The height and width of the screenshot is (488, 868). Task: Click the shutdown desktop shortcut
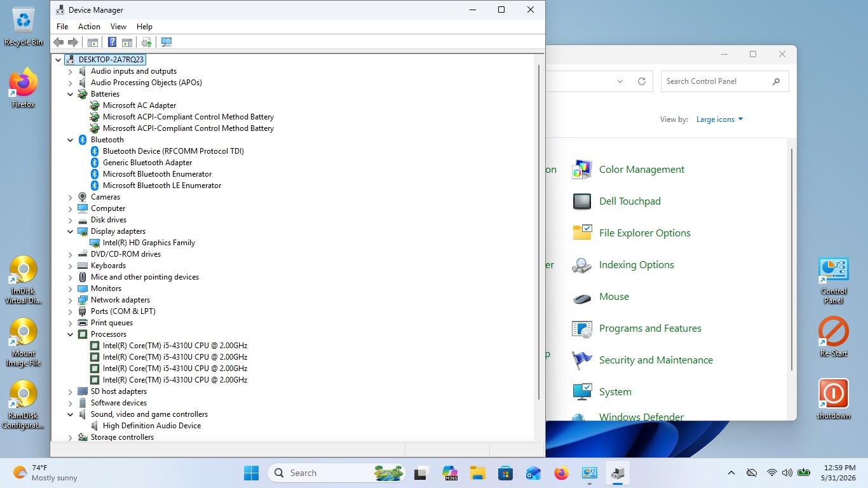click(x=834, y=399)
